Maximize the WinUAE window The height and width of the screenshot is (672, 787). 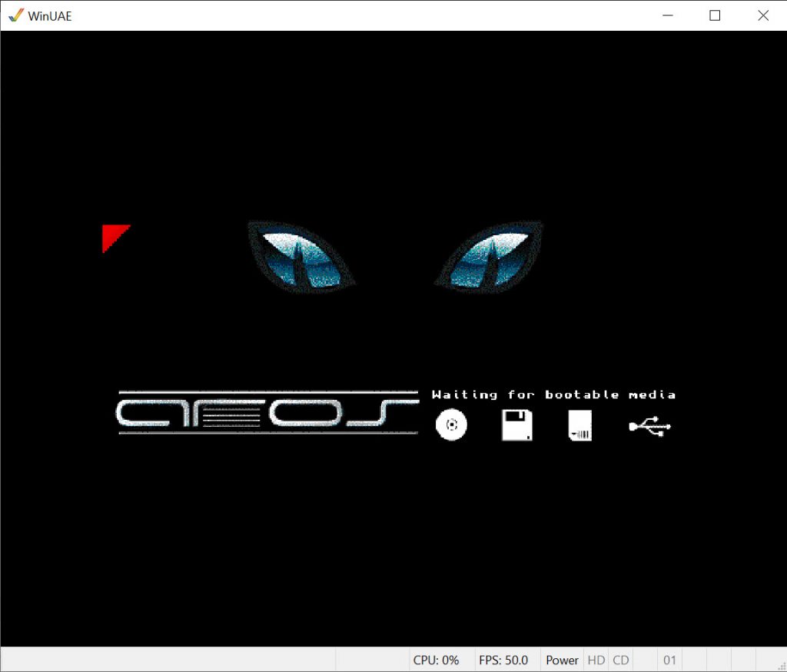tap(715, 15)
